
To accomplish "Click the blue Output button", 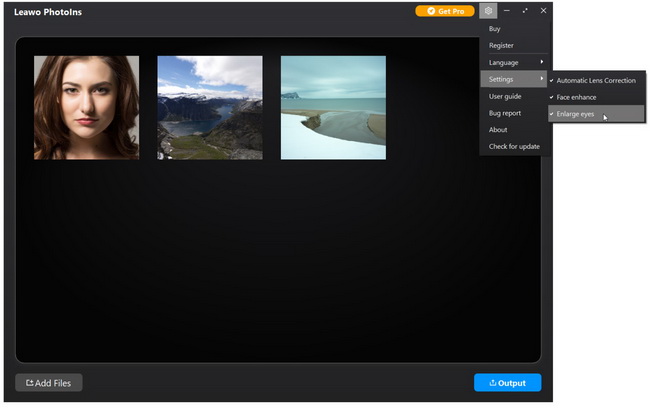I will coord(507,383).
